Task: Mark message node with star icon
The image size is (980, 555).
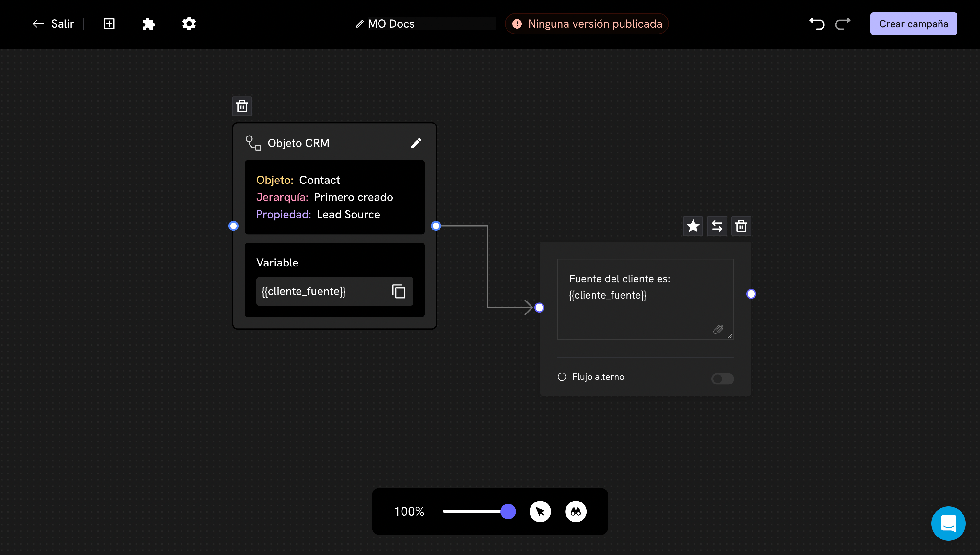Action: [693, 226]
